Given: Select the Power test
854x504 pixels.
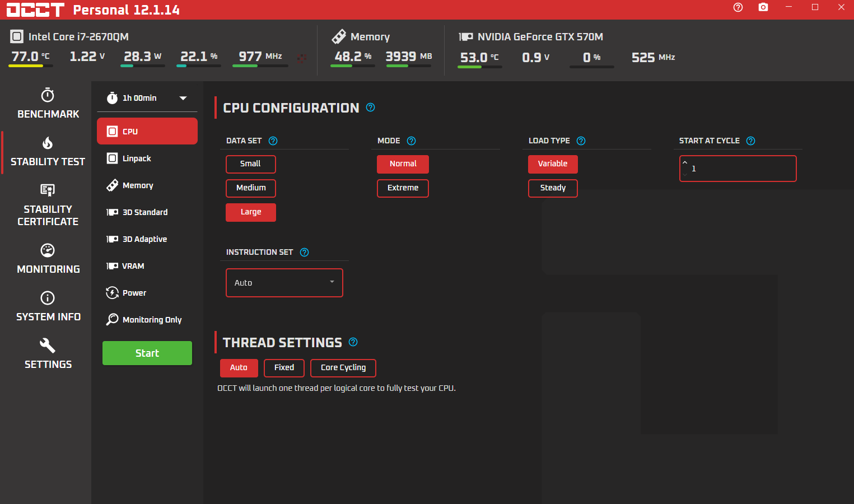Looking at the screenshot, I should point(147,293).
